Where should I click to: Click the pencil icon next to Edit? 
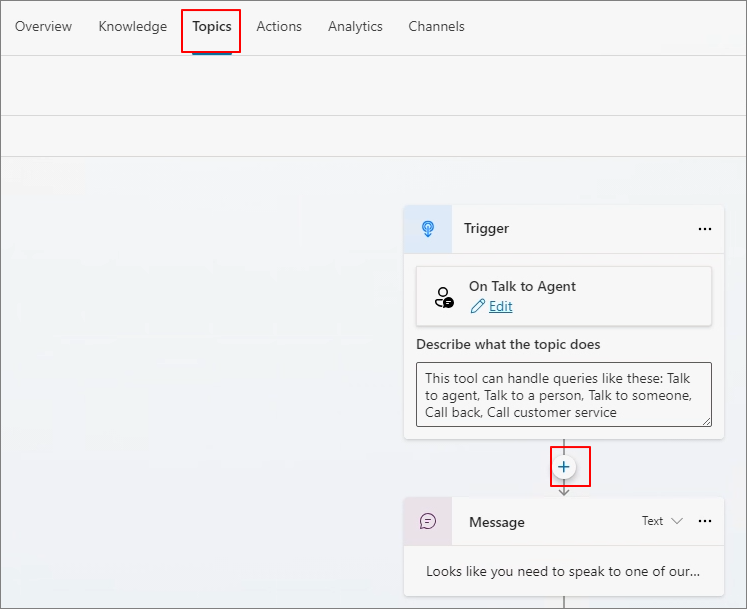coord(477,306)
